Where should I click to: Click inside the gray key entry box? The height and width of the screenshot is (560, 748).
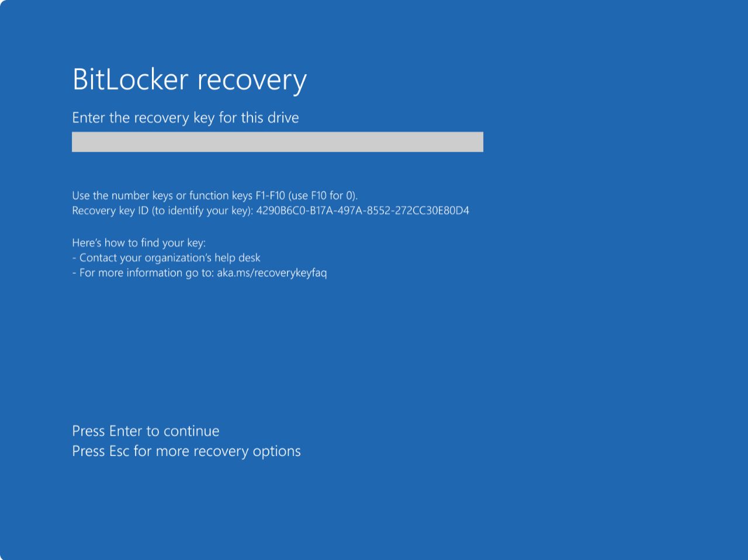(277, 141)
